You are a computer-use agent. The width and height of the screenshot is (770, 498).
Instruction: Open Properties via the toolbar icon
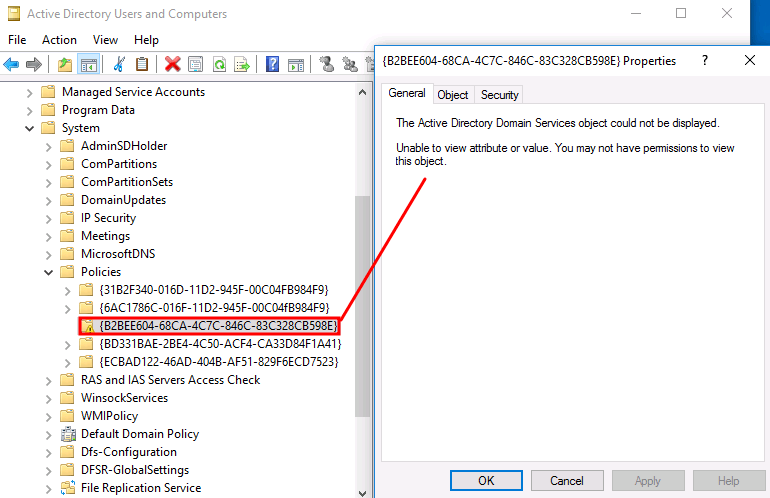click(x=195, y=64)
